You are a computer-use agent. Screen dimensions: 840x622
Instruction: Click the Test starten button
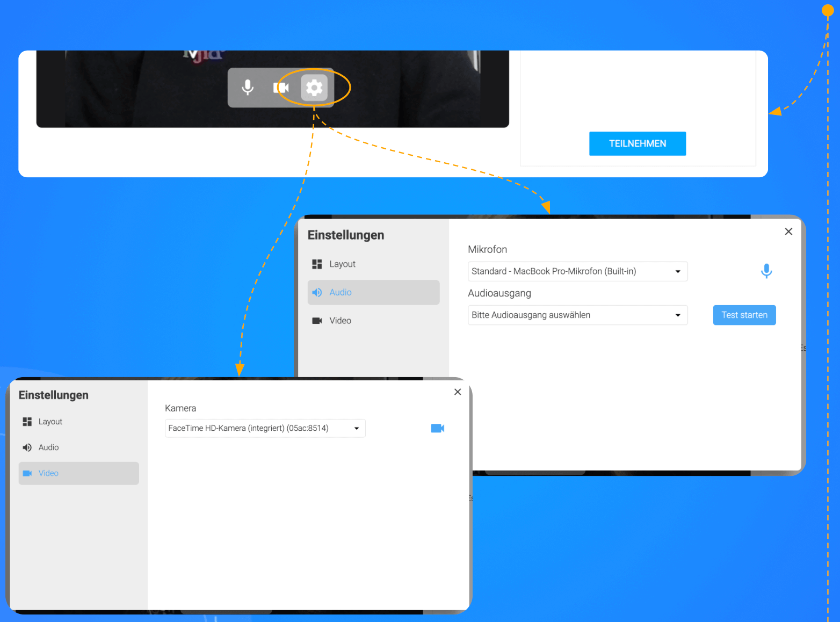744,315
